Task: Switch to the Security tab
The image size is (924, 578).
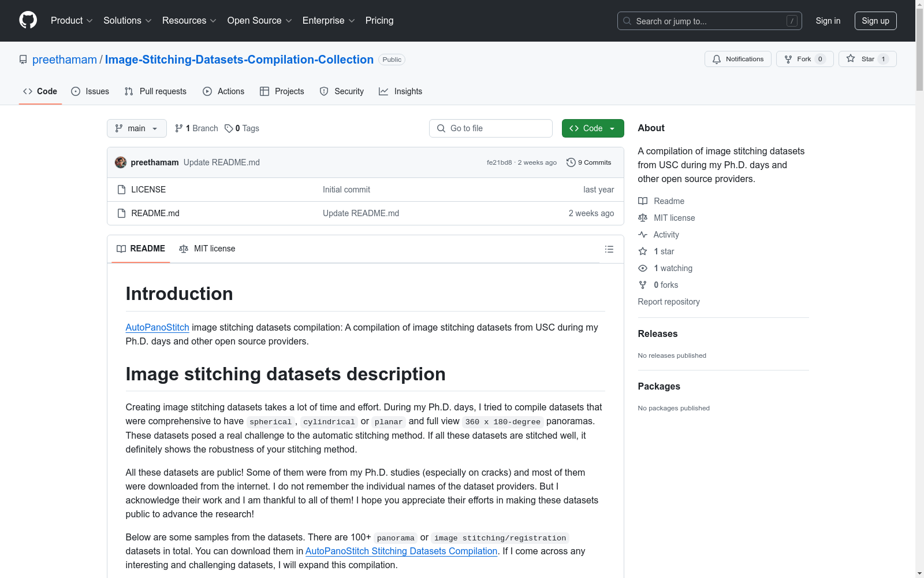Action: (x=342, y=91)
